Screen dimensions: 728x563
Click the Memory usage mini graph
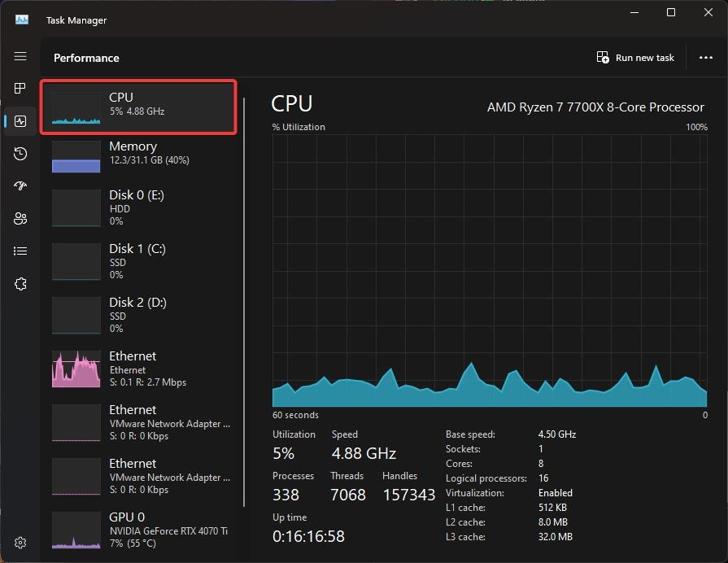76,156
